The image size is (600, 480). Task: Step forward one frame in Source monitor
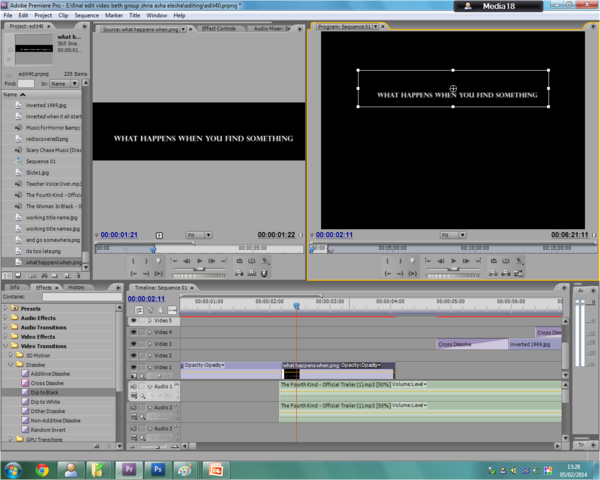(x=212, y=261)
